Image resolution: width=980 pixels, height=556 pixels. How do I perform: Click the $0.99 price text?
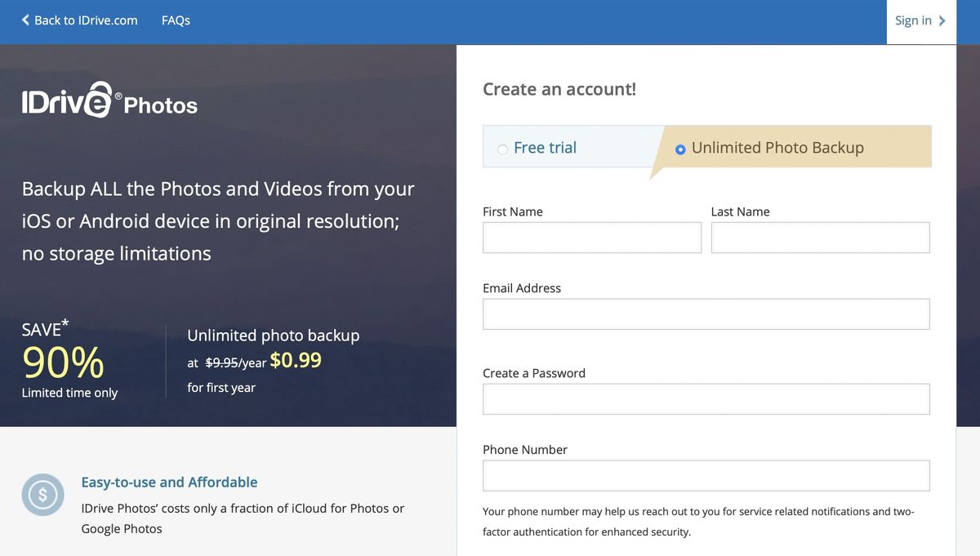296,359
